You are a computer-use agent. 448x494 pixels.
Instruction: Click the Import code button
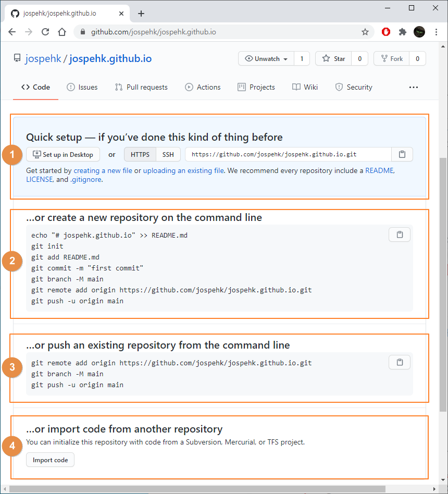coord(50,460)
